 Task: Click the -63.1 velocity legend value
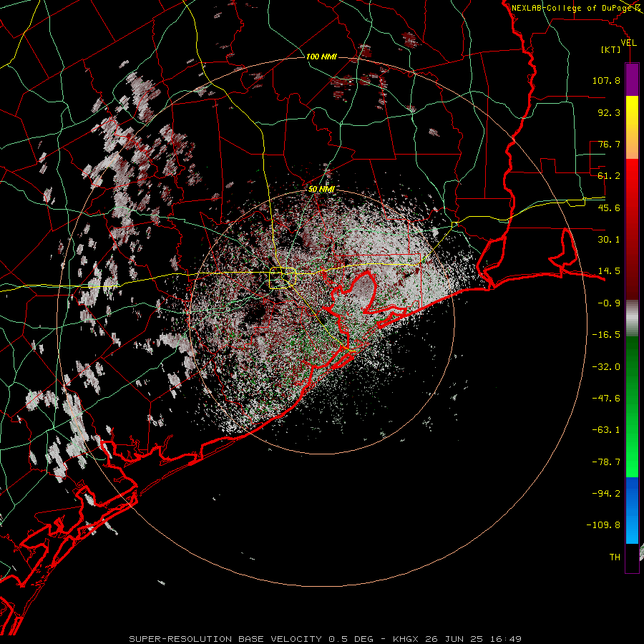[x=606, y=430]
